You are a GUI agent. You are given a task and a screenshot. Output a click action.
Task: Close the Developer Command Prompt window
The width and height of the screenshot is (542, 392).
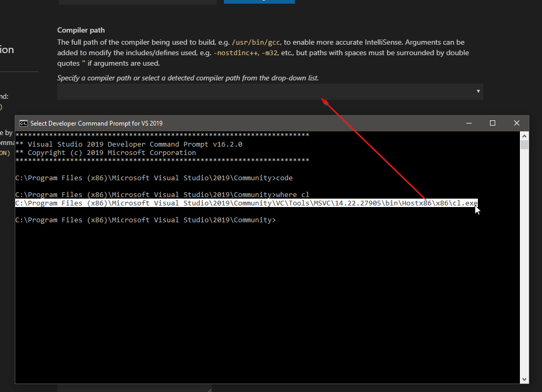coord(516,123)
